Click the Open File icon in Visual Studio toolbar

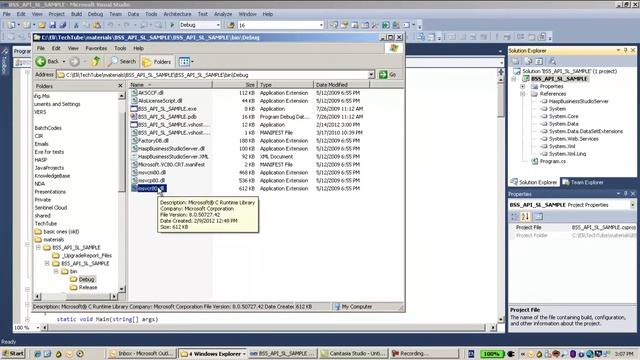(42, 25)
